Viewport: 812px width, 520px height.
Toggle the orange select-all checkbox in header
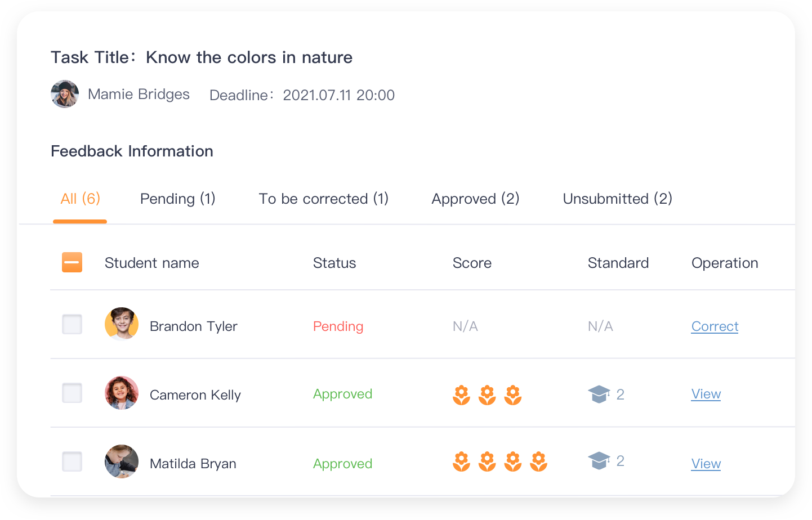72,262
